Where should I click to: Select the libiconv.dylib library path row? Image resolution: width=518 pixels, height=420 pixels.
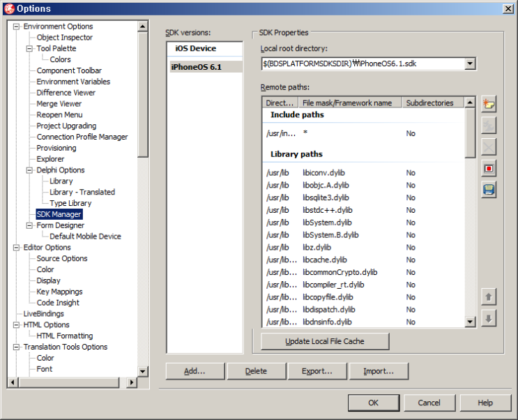pos(363,173)
